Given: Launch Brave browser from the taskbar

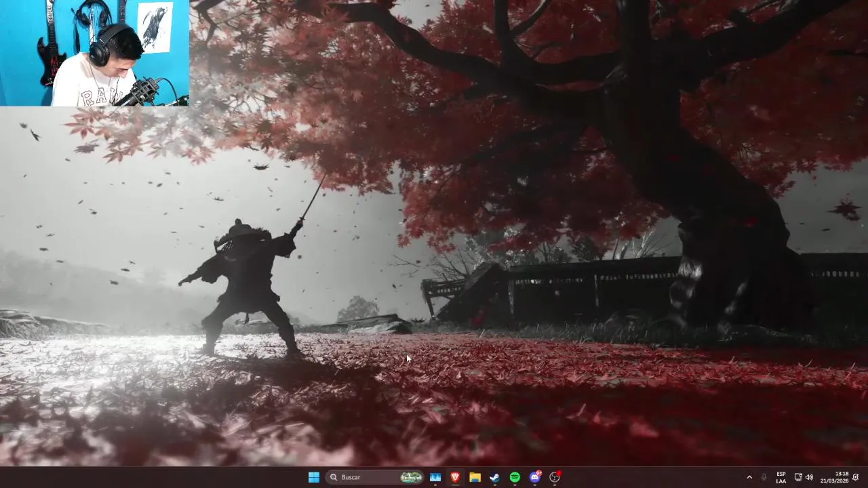Looking at the screenshot, I should pos(455,477).
